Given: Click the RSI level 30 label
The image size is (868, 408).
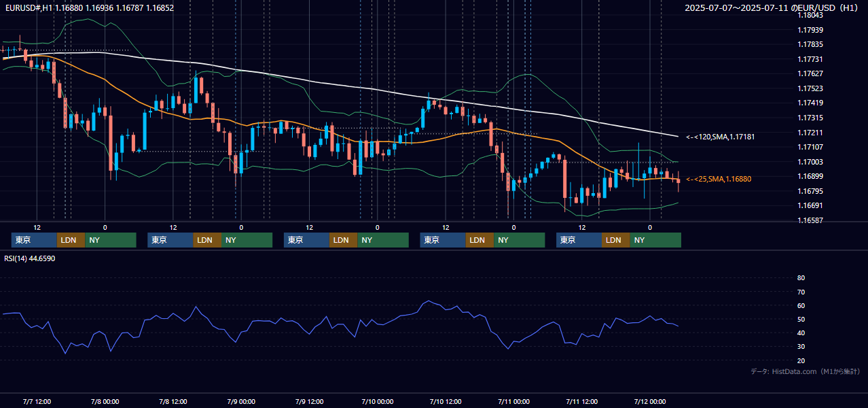Looking at the screenshot, I should pyautogui.click(x=801, y=347).
